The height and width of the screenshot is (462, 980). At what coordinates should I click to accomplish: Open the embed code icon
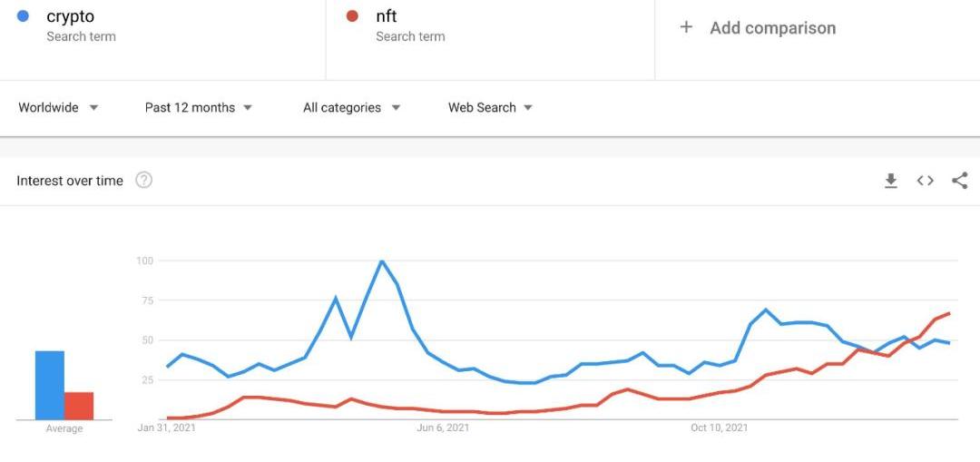tap(925, 181)
